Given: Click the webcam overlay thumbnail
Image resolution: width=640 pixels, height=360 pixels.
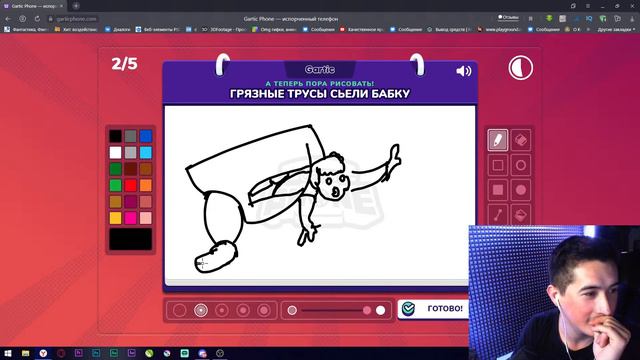Looking at the screenshot, I should pyautogui.click(x=554, y=292).
